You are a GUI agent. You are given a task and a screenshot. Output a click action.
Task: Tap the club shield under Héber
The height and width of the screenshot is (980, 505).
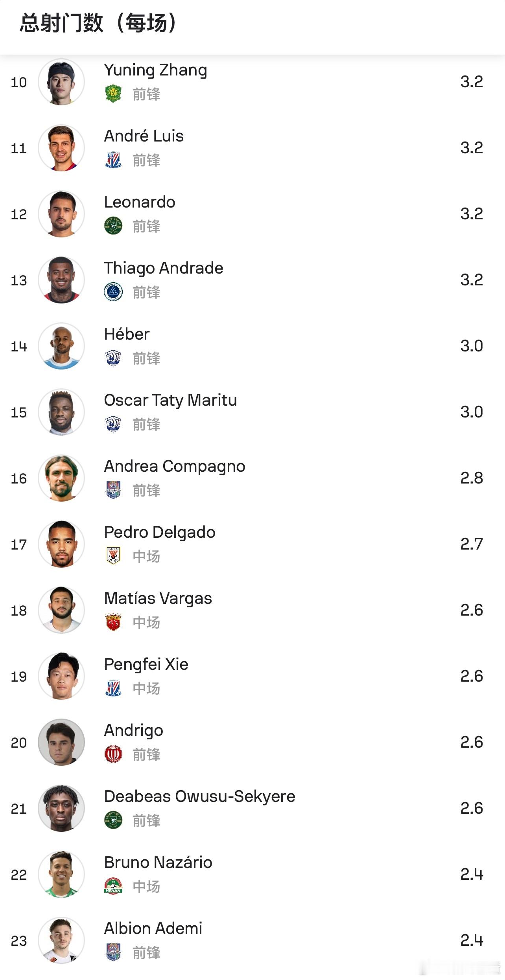click(113, 358)
